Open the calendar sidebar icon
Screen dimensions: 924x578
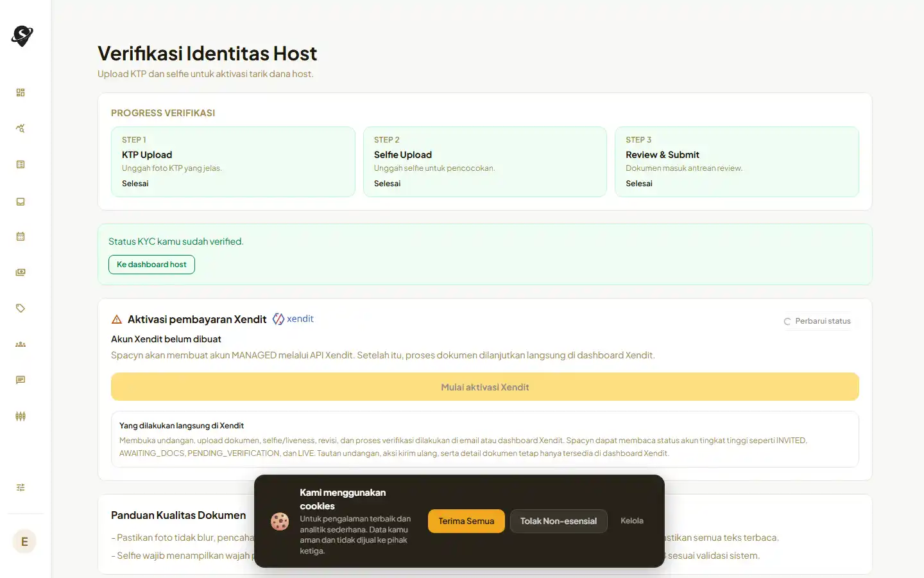coord(21,236)
